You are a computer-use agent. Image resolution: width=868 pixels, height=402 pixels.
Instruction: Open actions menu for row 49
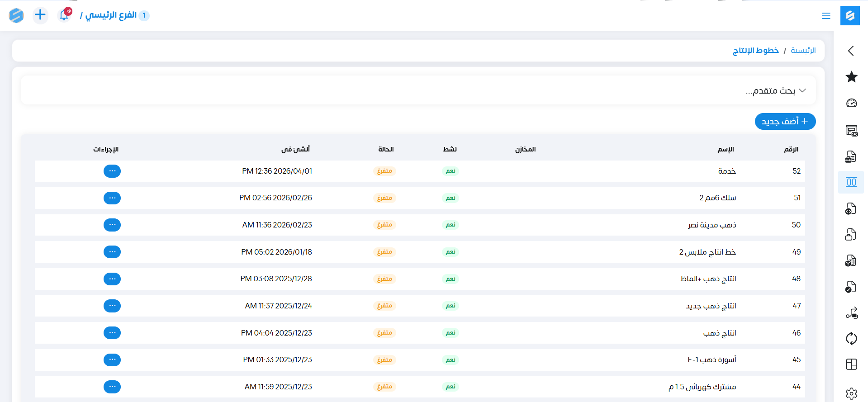[x=112, y=252]
